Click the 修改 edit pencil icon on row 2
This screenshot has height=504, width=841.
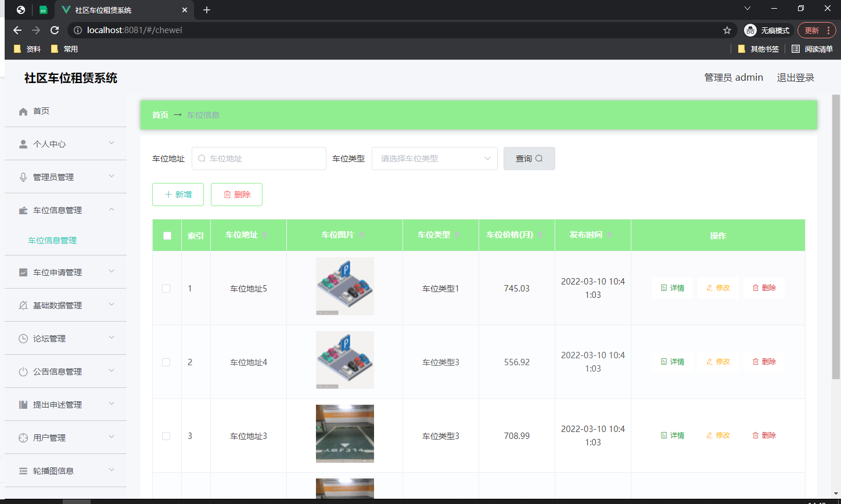[710, 361]
